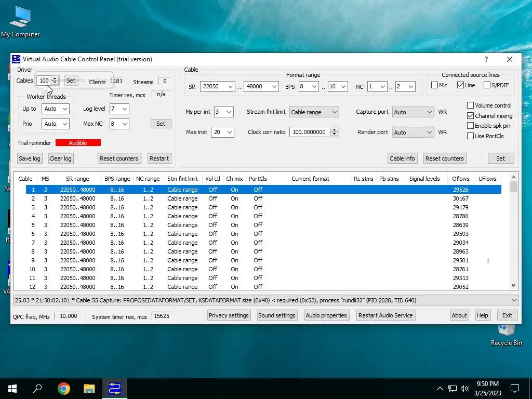This screenshot has height=399, width=532.
Task: Click in the Cables count field
Action: pyautogui.click(x=44, y=81)
